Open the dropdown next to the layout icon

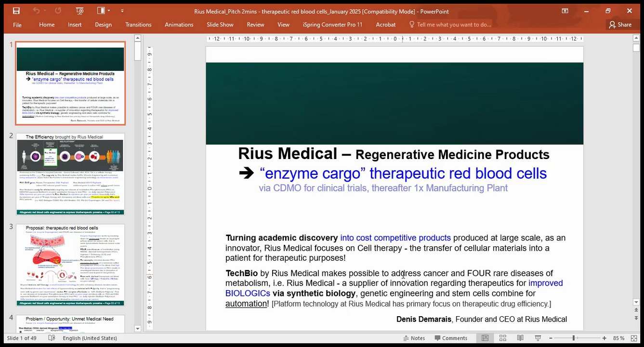109,11
